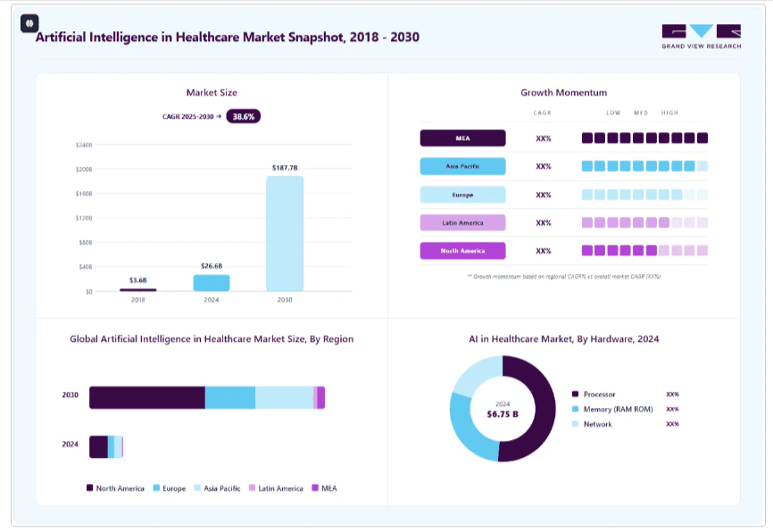Click the Network legend swatch
Viewport: 773px width, 532px height.
pyautogui.click(x=575, y=423)
